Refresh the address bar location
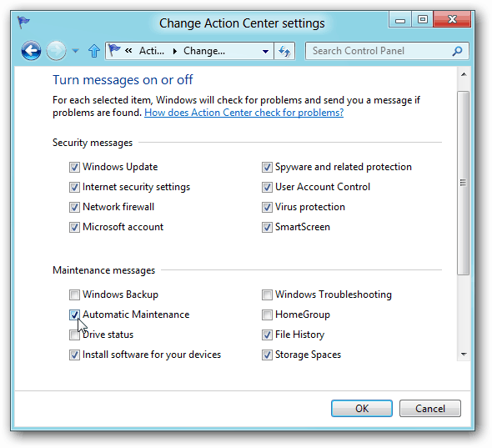Viewport: 492px width, 448px height. coord(284,51)
